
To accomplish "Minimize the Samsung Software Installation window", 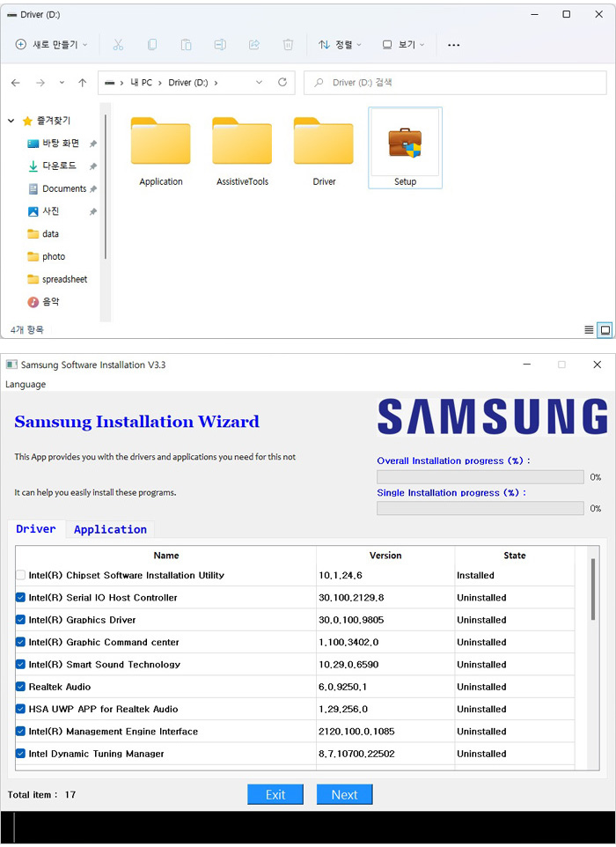I will click(527, 365).
